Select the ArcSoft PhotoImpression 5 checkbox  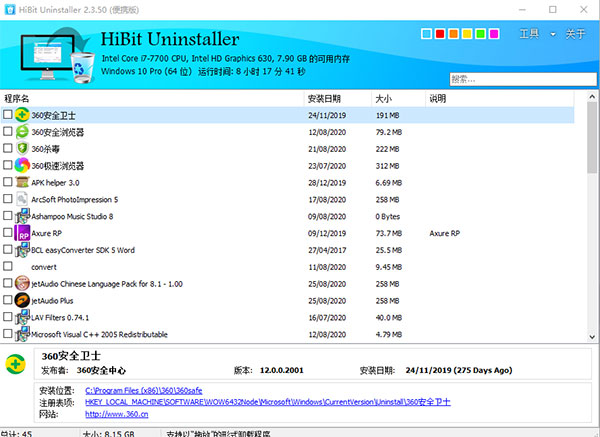point(8,199)
